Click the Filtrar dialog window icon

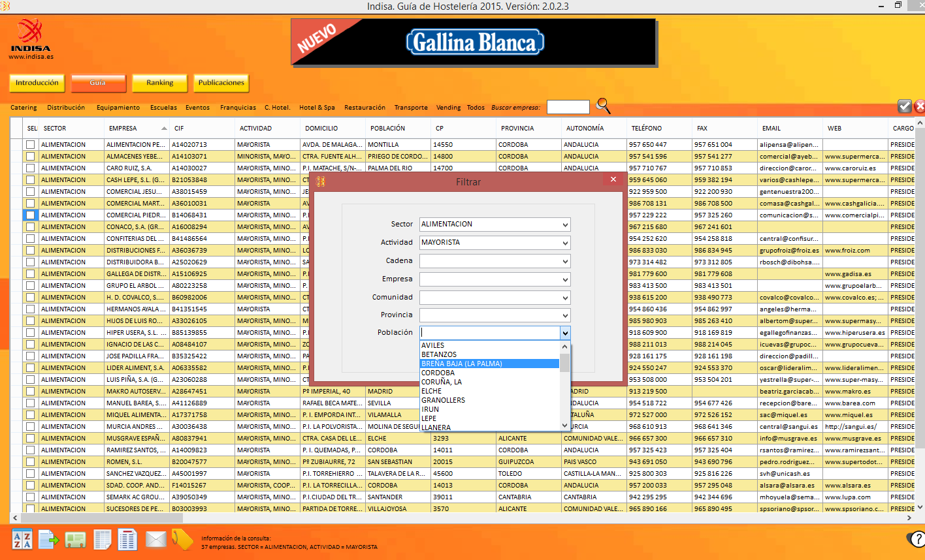321,181
